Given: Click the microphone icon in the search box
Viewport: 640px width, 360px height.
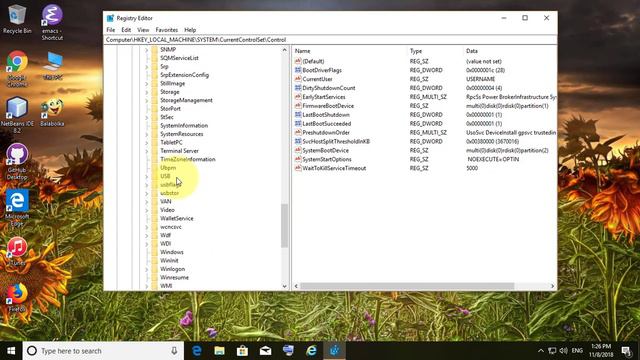Looking at the screenshot, I should click(x=174, y=351).
